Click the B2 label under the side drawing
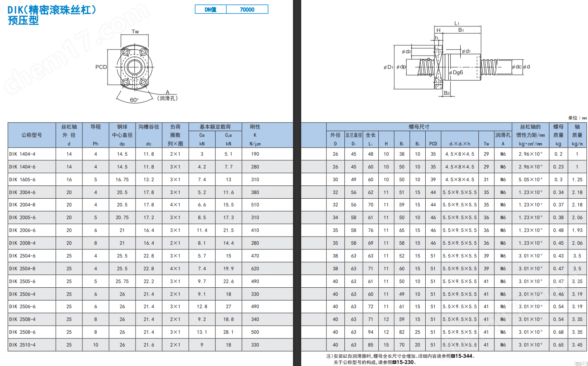The height and width of the screenshot is (366, 588). (x=447, y=93)
